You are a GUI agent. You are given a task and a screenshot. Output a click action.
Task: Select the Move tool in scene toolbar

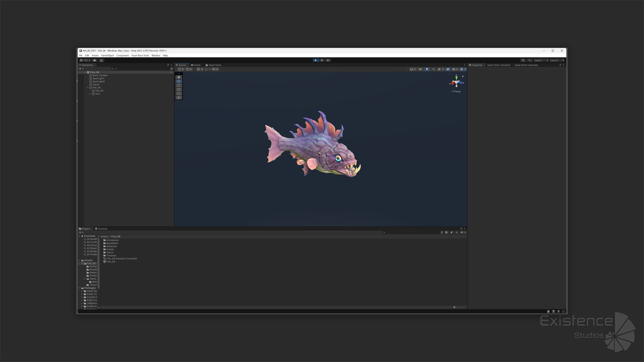tap(179, 81)
